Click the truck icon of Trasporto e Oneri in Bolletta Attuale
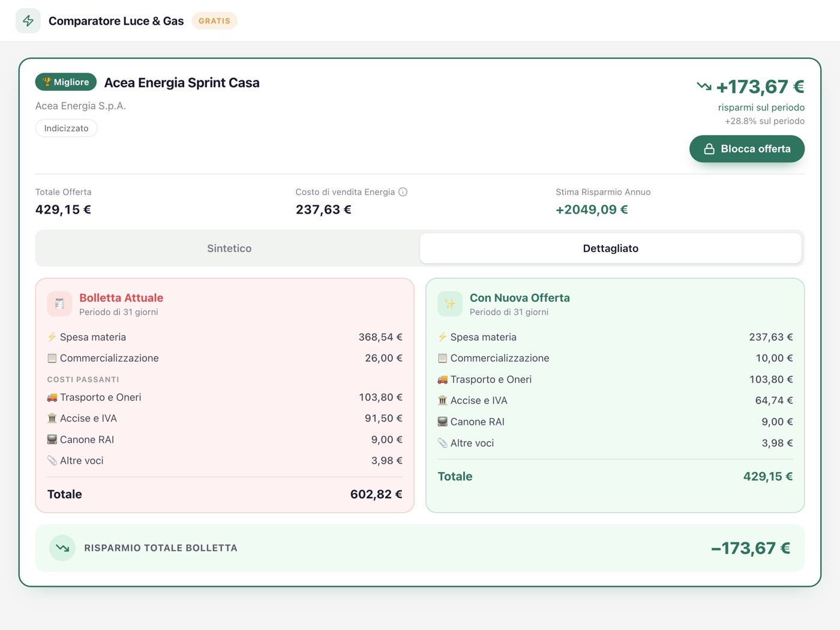 click(x=52, y=397)
